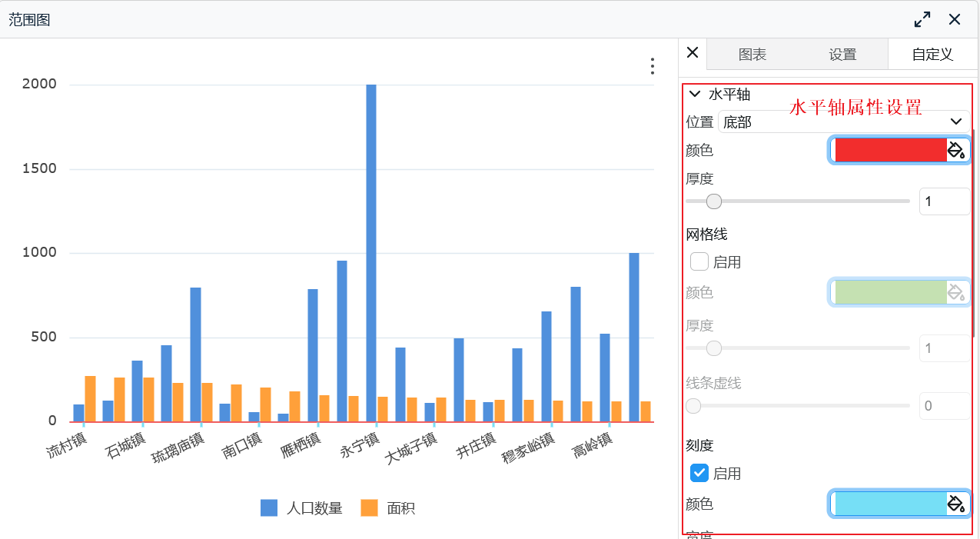The width and height of the screenshot is (980, 539).
Task: Close the settings panel with the X icon
Action: [x=692, y=53]
